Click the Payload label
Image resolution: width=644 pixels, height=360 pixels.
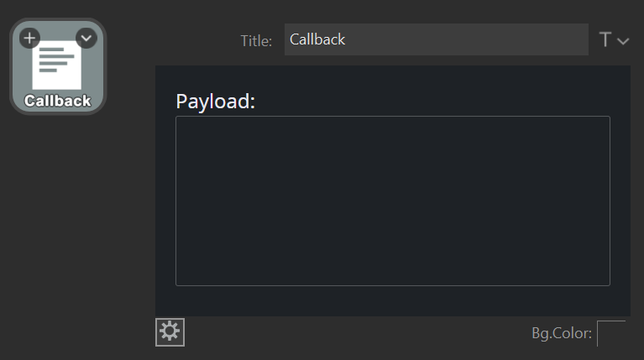[215, 102]
